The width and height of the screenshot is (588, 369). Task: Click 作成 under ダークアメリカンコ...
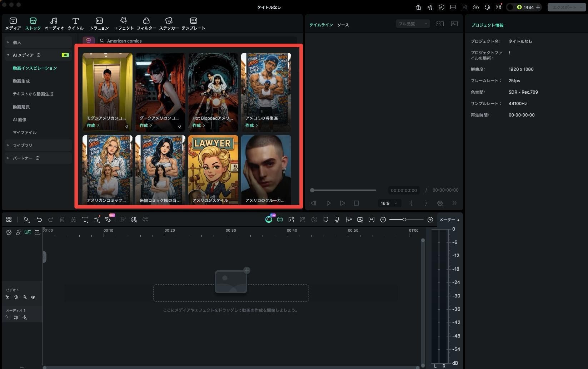pyautogui.click(x=146, y=126)
